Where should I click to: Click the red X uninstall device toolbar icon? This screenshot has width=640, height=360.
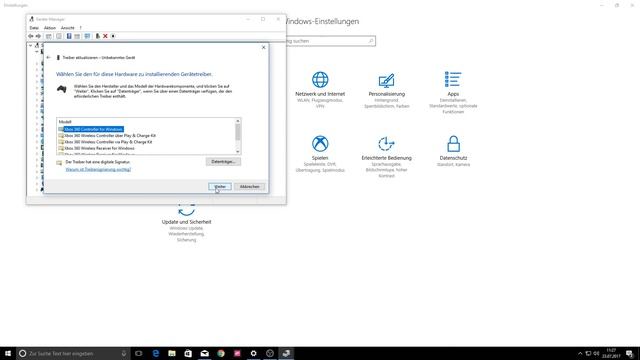coord(105,36)
